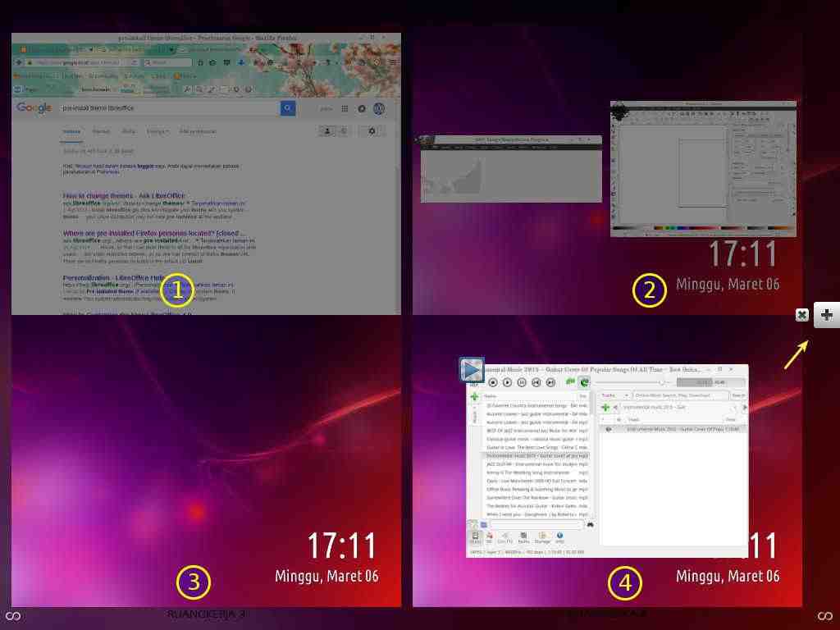Click the Inkscape color palette strip
The image size is (840, 630).
703,228
